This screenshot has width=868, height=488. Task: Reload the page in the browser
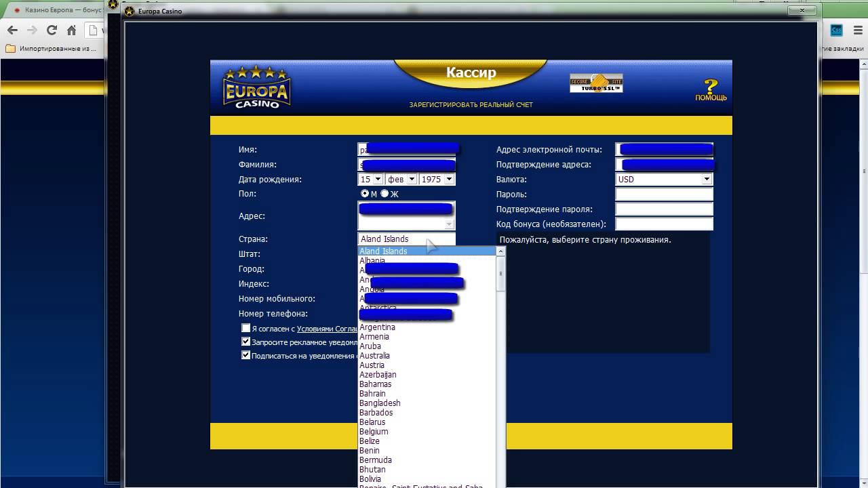pos(52,30)
